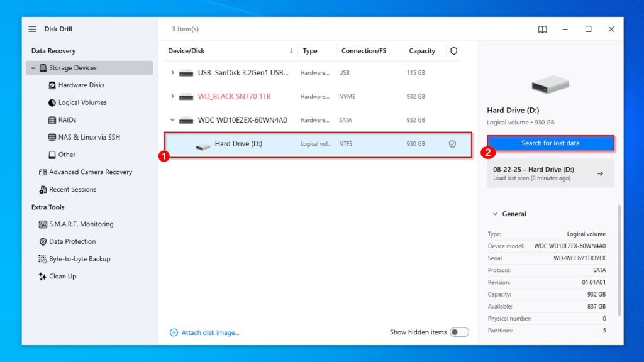
Task: Collapse the WDC WD10EZEX-60WN4A0 entry
Action: [173, 120]
